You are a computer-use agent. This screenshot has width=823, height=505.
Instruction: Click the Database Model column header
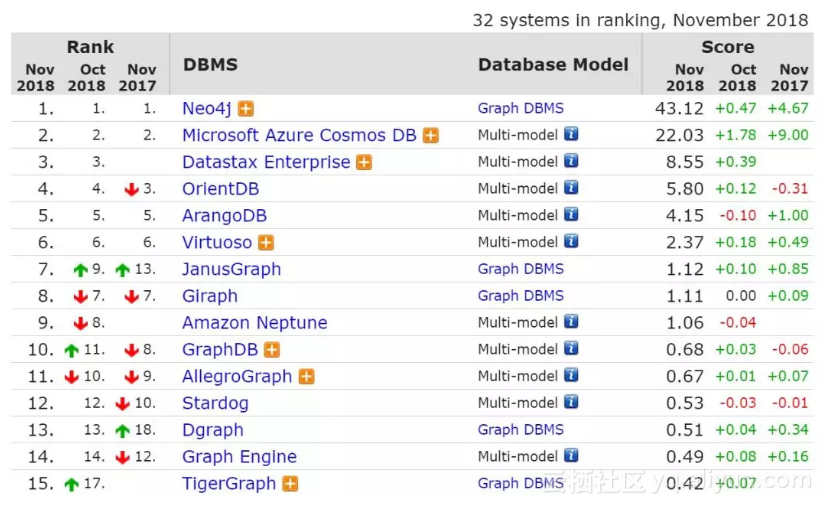pos(553,65)
